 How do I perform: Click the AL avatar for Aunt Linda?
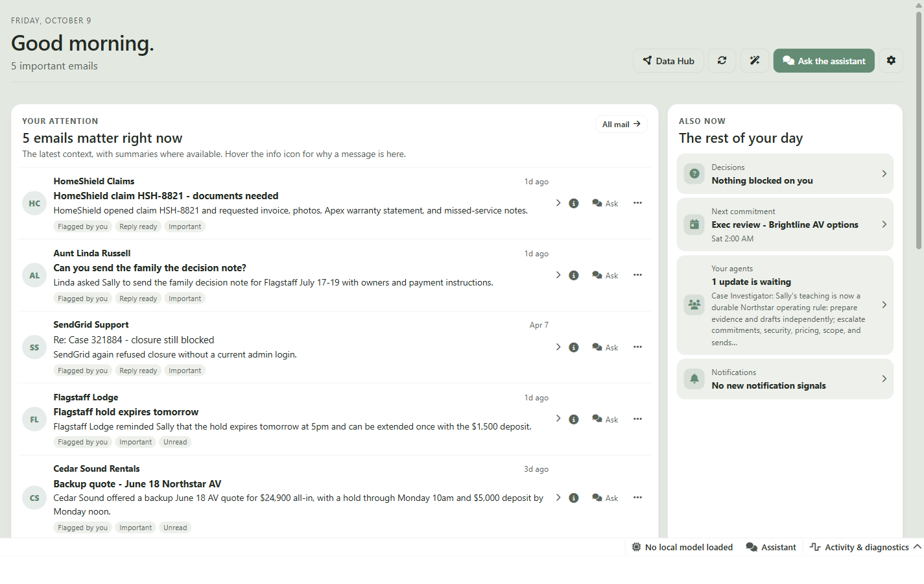coord(34,275)
